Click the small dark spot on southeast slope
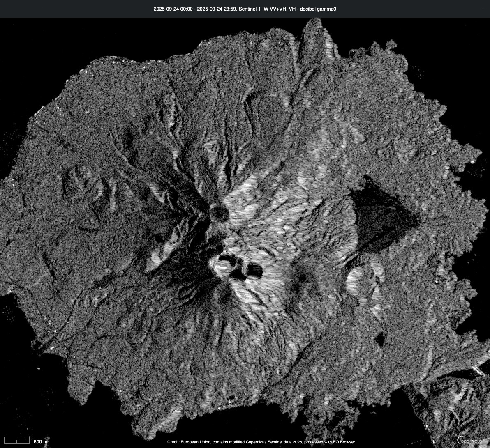Viewport: 490px width, 448px height. [x=380, y=339]
